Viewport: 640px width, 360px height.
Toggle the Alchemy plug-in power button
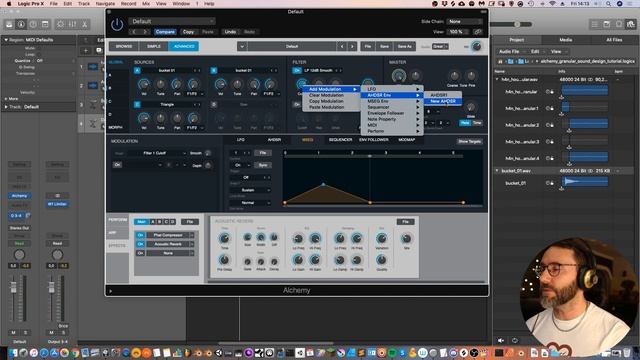(117, 25)
